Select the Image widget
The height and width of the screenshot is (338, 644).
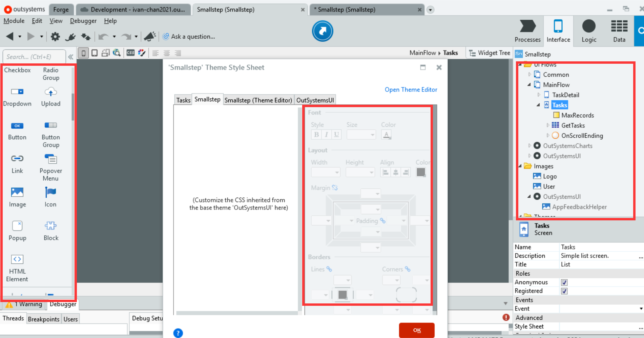pyautogui.click(x=17, y=198)
